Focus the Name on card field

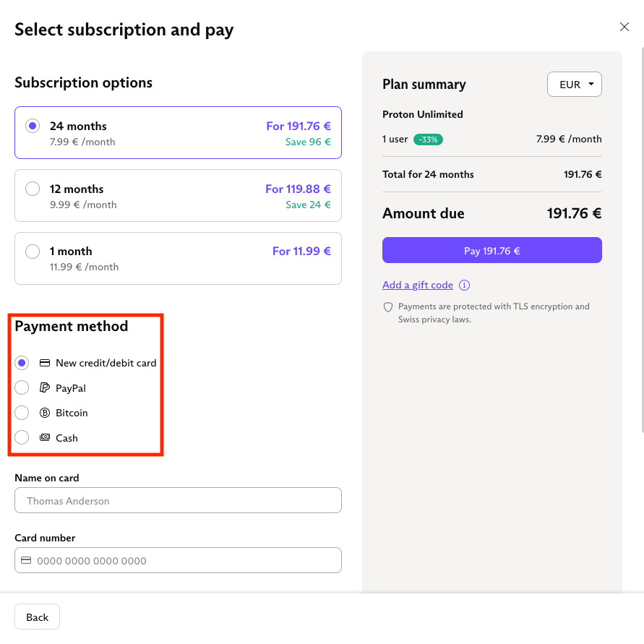click(178, 500)
